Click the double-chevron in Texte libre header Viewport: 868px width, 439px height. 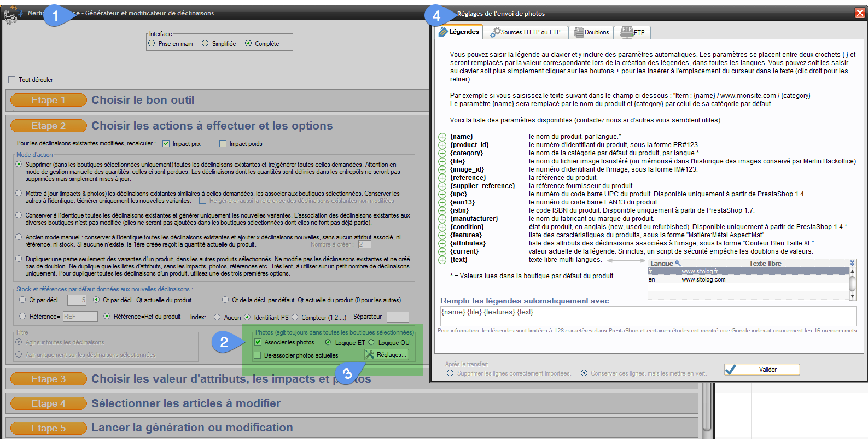pos(852,264)
